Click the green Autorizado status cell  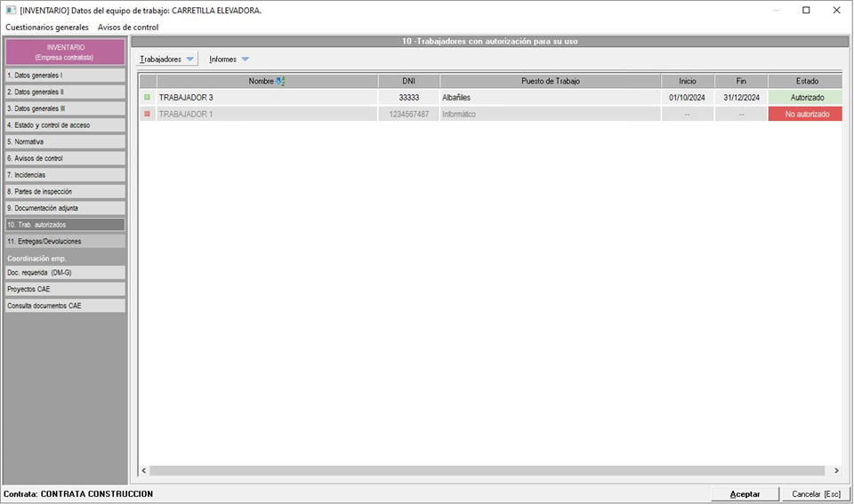click(806, 98)
